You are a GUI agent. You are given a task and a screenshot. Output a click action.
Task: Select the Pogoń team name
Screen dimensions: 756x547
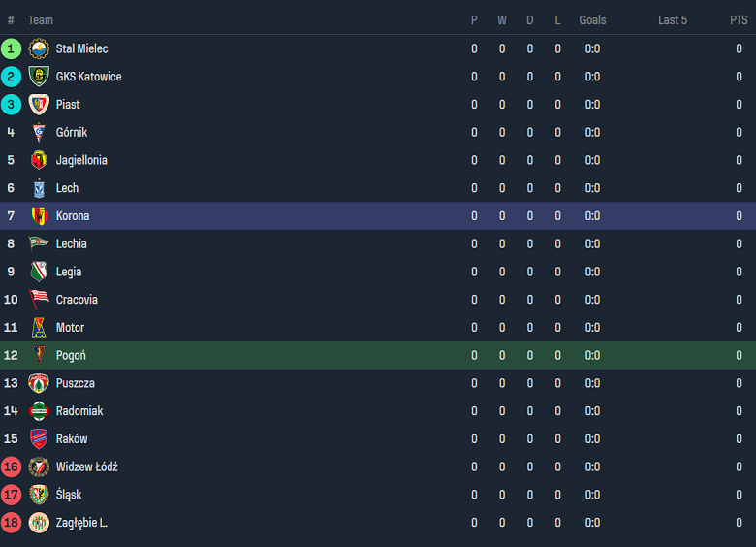pyautogui.click(x=71, y=356)
